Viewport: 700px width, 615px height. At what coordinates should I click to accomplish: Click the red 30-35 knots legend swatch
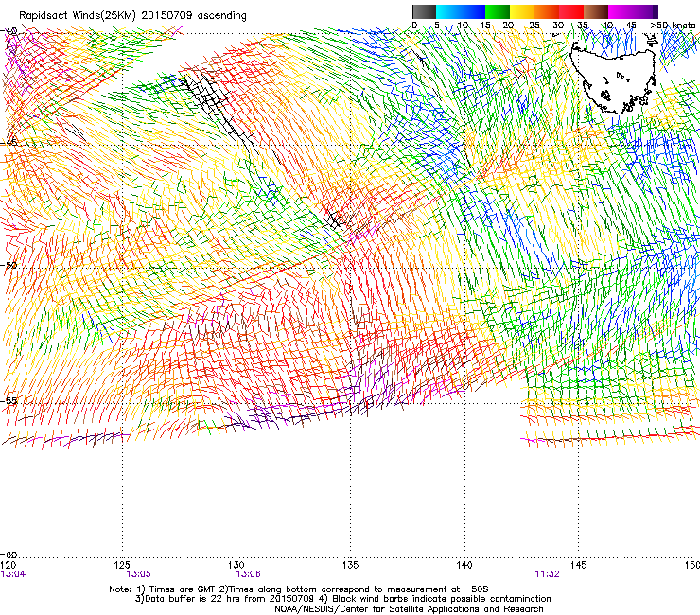[x=571, y=11]
